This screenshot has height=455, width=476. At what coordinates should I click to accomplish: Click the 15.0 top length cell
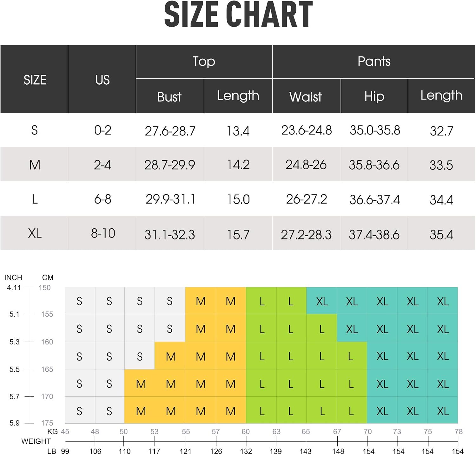238,199
